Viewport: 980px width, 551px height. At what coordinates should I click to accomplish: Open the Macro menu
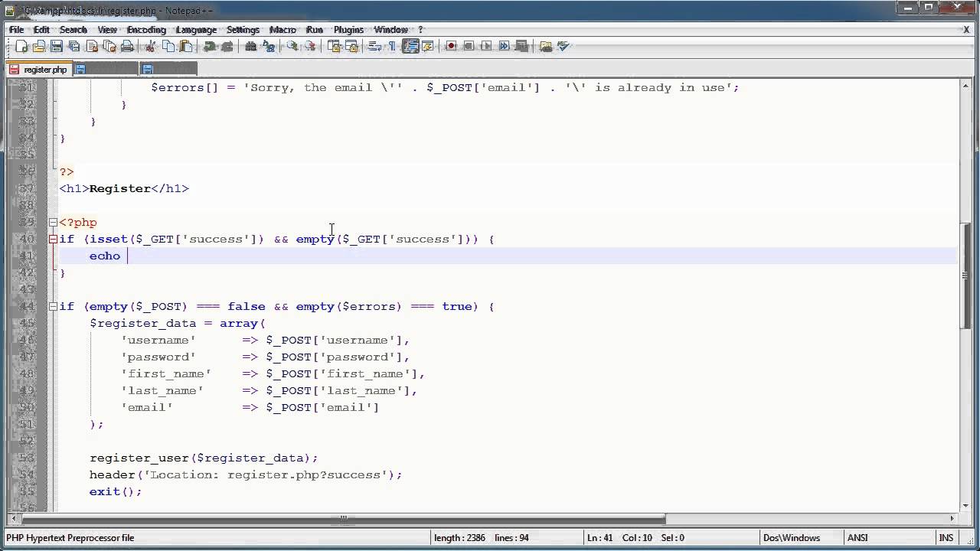(283, 30)
